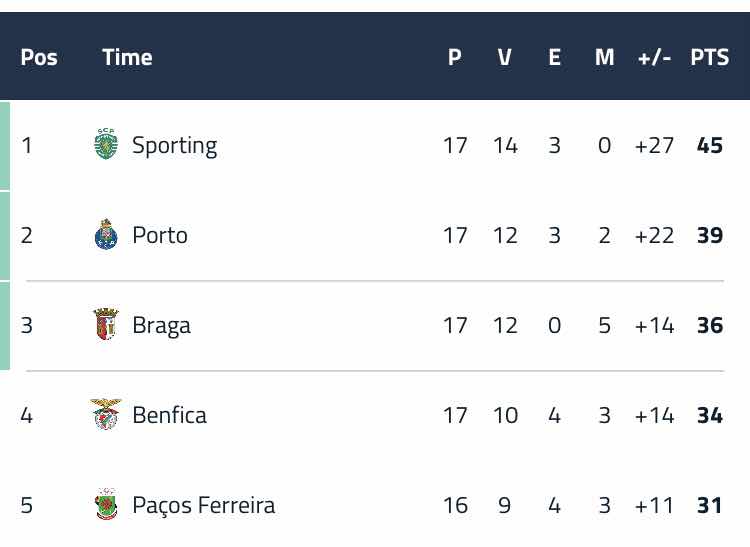Image resolution: width=750 pixels, height=547 pixels.
Task: Select Sporting's 45 points value
Action: [x=710, y=145]
